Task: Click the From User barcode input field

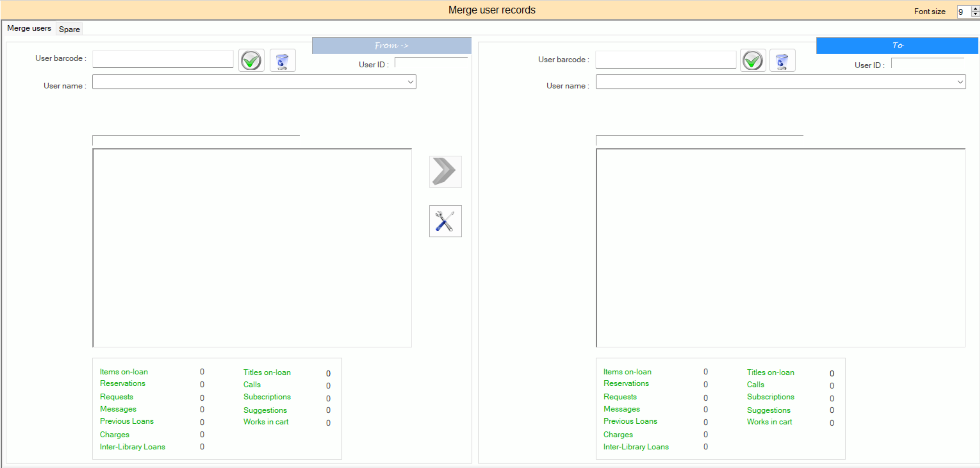Action: click(162, 59)
